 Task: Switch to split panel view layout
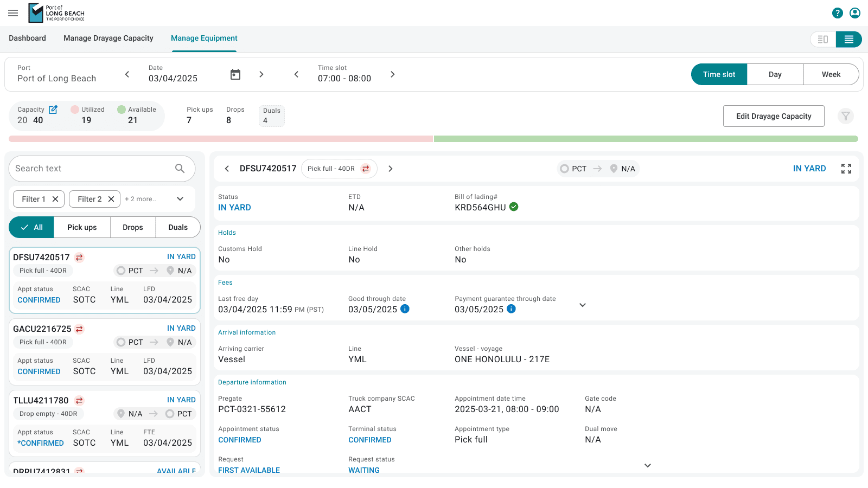pos(823,39)
